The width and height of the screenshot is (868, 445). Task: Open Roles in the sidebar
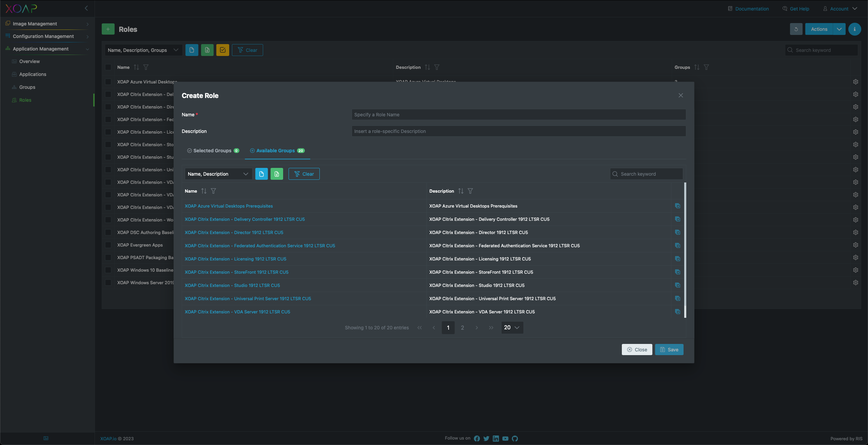point(25,100)
